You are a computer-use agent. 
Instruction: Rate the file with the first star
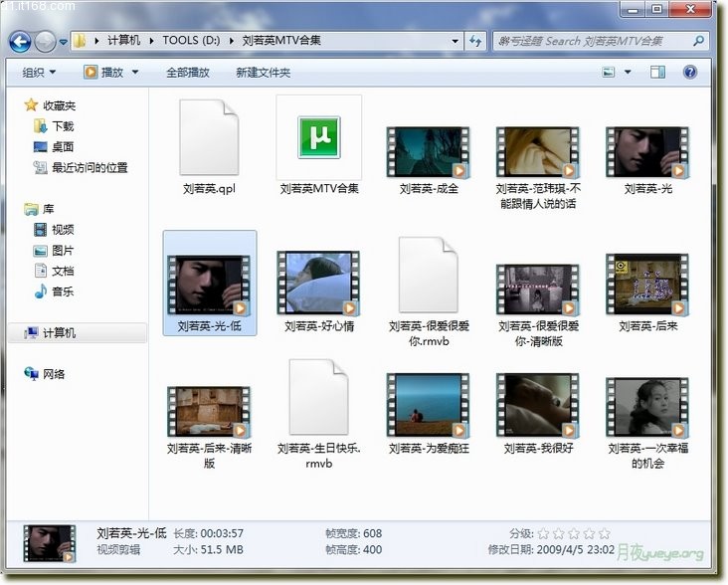(543, 534)
